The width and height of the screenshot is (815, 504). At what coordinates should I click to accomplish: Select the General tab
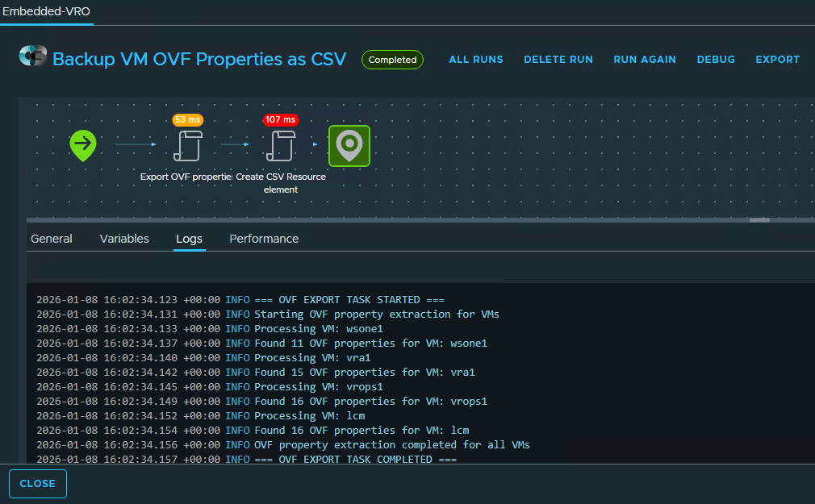[51, 239]
